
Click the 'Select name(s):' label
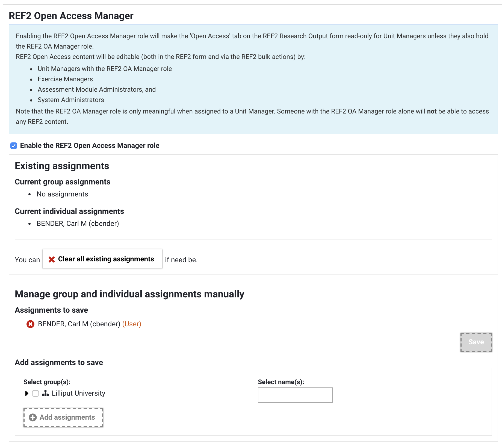pos(281,382)
